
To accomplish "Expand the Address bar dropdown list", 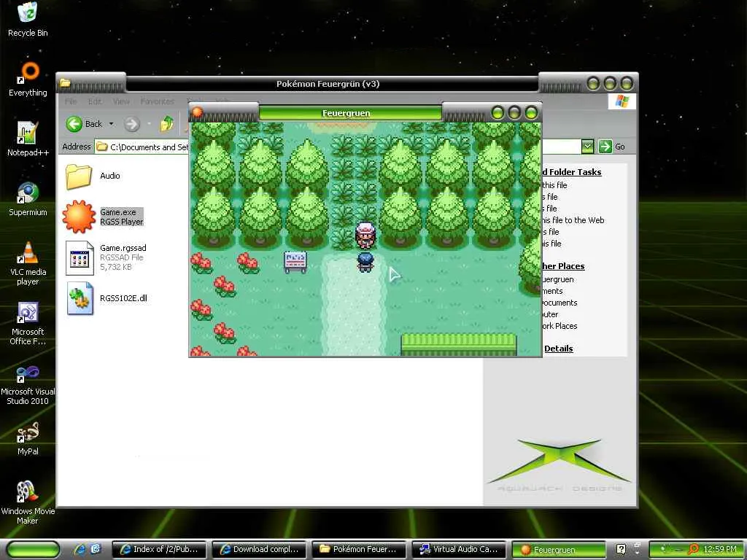I will click(587, 147).
